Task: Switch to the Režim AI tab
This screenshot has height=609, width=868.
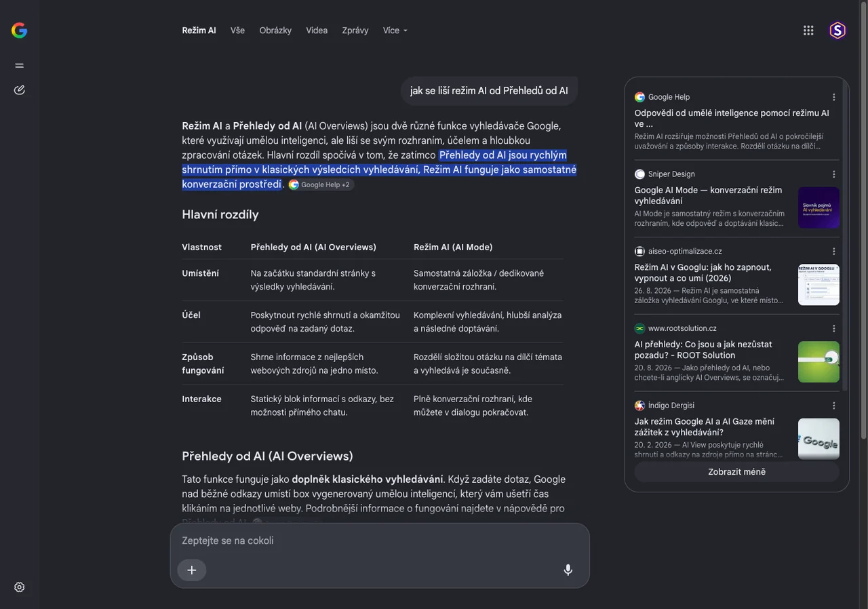Action: click(x=199, y=31)
